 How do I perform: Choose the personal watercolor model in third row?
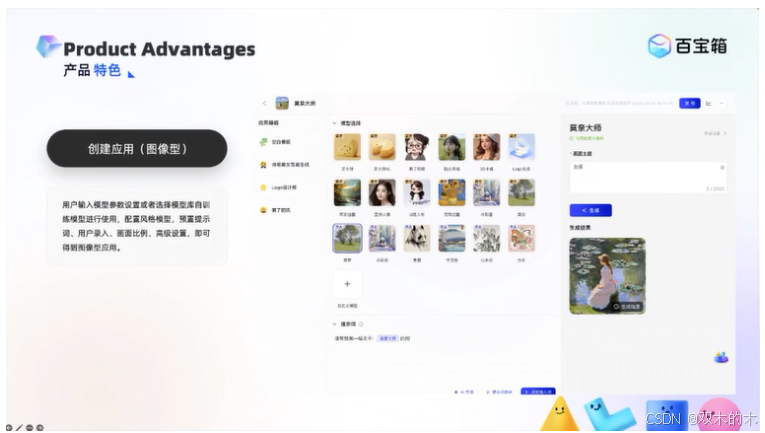point(382,238)
